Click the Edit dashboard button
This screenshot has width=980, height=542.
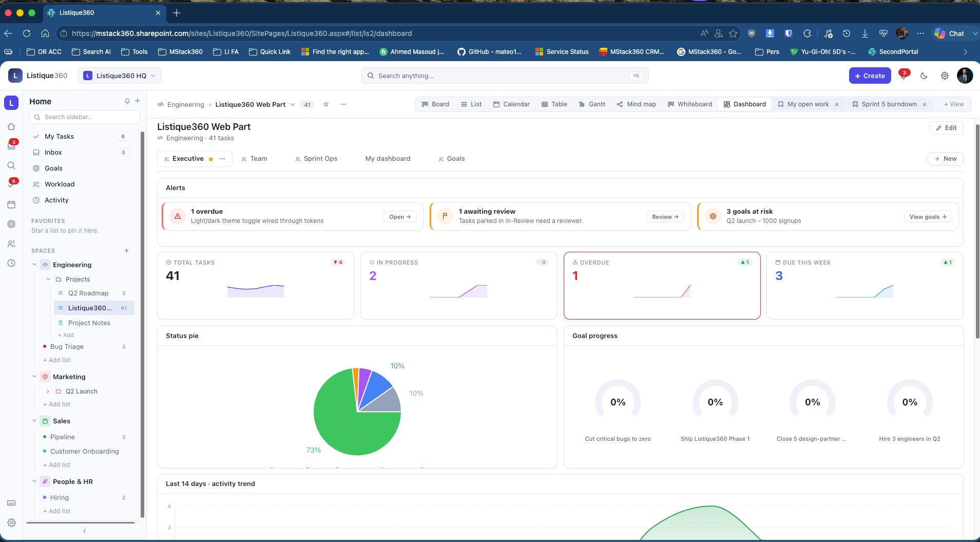[x=946, y=128]
